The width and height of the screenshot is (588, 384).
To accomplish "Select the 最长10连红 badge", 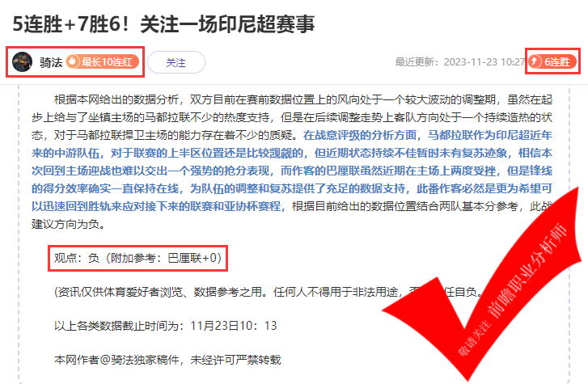I will [103, 61].
